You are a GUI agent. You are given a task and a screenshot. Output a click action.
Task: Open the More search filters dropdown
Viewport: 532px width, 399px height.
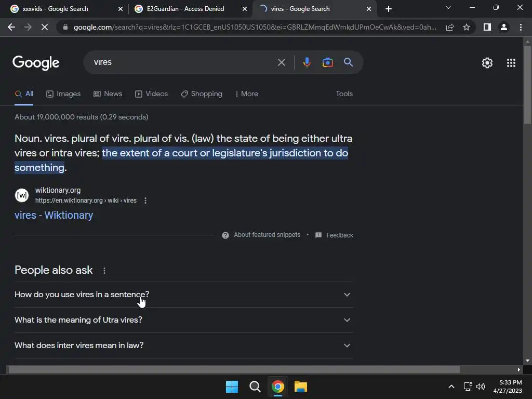coord(247,94)
